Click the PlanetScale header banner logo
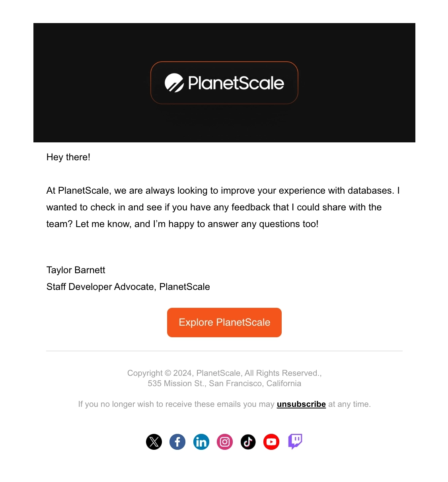This screenshot has height=482, width=448. point(224,82)
